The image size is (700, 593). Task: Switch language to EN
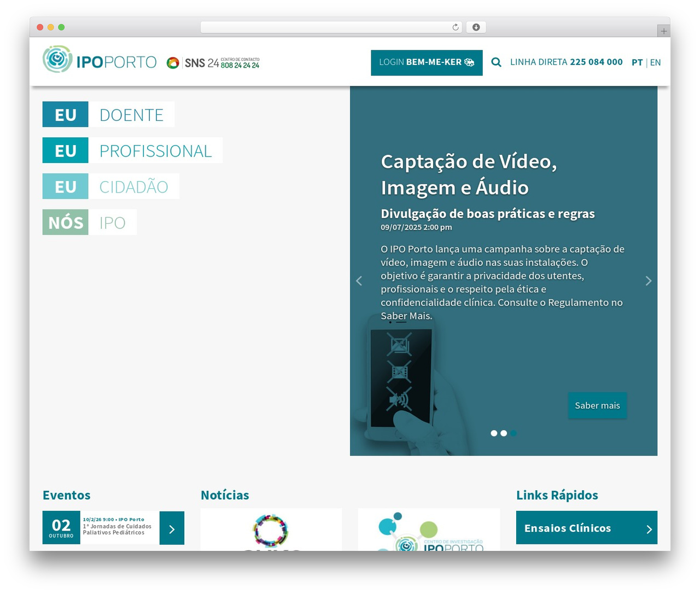(x=655, y=62)
